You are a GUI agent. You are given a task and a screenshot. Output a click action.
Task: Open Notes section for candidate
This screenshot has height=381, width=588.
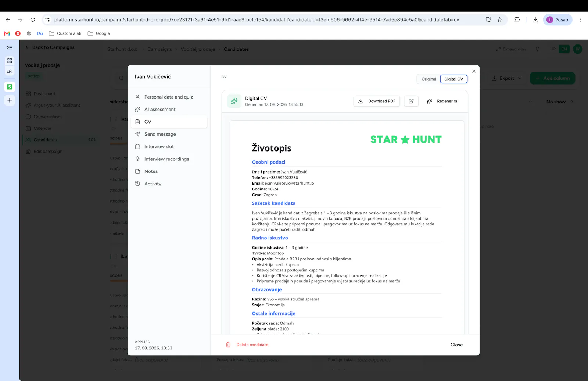coord(169,171)
